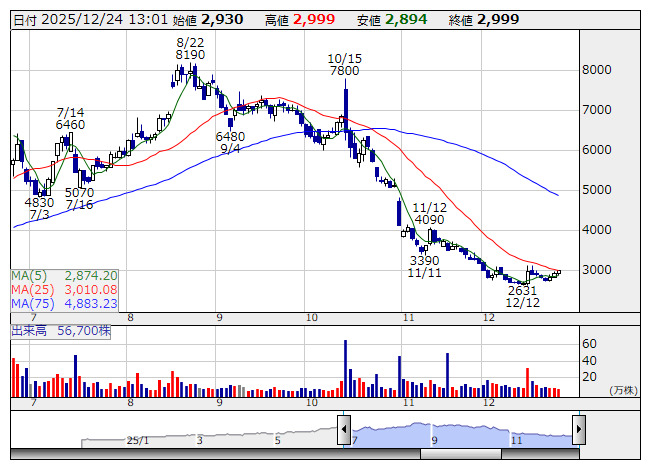Click the left range handle arrow
This screenshot has height=470, width=653.
(344, 428)
